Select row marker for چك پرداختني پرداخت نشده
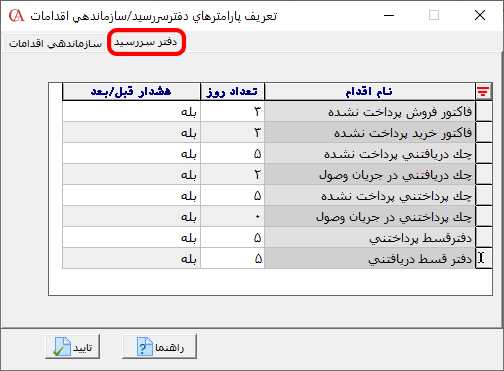Viewport: 504px width, 371px height. click(x=484, y=195)
